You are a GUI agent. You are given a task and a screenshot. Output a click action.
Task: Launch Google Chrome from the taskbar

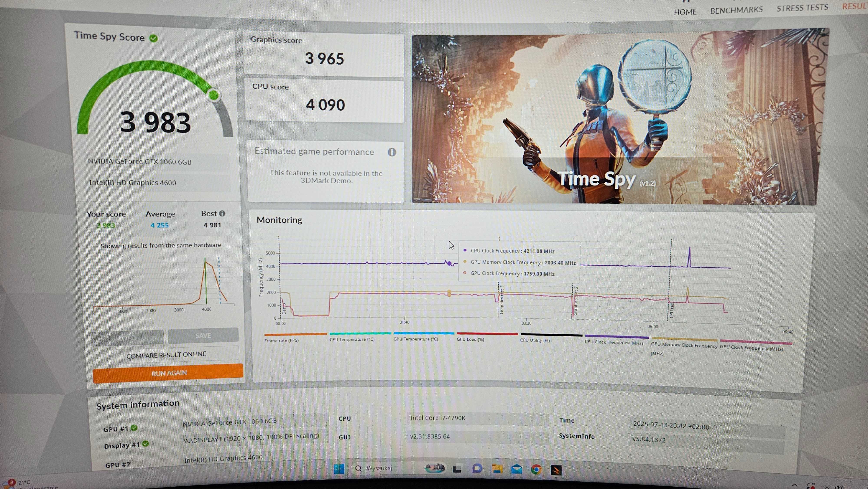[536, 469]
